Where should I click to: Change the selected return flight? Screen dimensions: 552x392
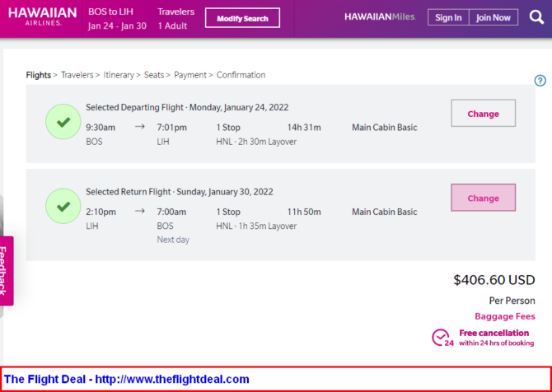(x=483, y=198)
